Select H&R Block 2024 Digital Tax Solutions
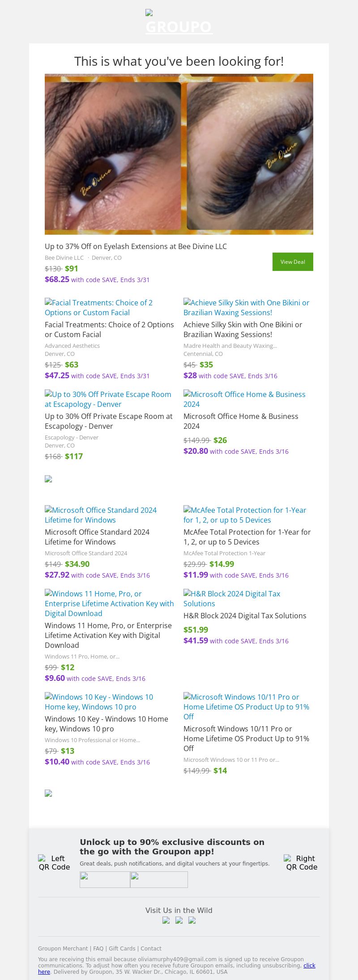Viewport: 358px width, 980px height. click(x=232, y=599)
